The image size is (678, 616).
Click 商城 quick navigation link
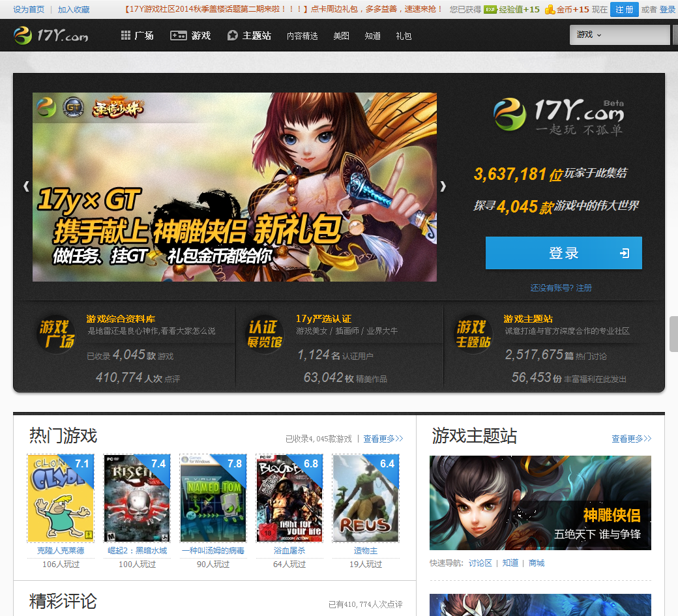537,563
